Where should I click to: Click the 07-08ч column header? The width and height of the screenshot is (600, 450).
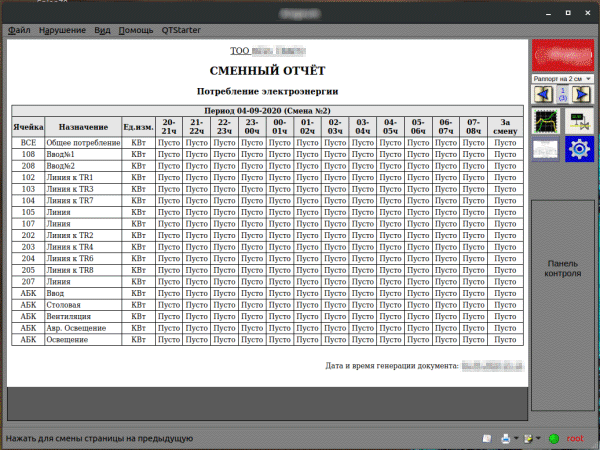[x=474, y=127]
